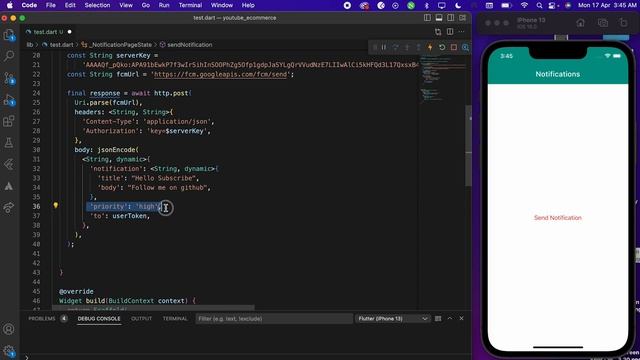Tap Send Notification in the simulator
This screenshot has width=640, height=360.
click(558, 218)
